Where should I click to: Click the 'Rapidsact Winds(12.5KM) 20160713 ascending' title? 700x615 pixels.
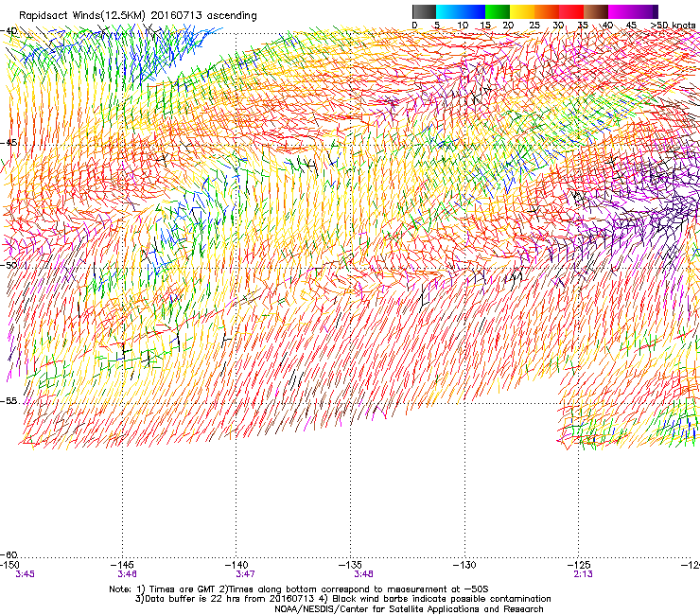point(138,16)
